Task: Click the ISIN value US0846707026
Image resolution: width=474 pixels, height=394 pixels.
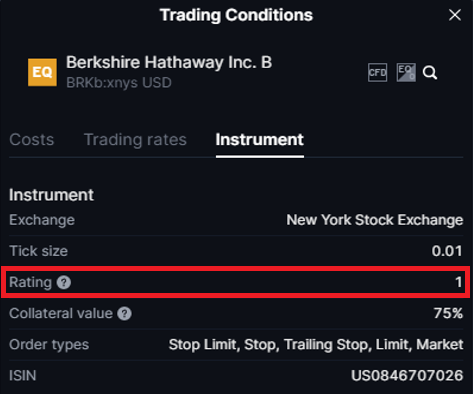Action: click(x=407, y=376)
